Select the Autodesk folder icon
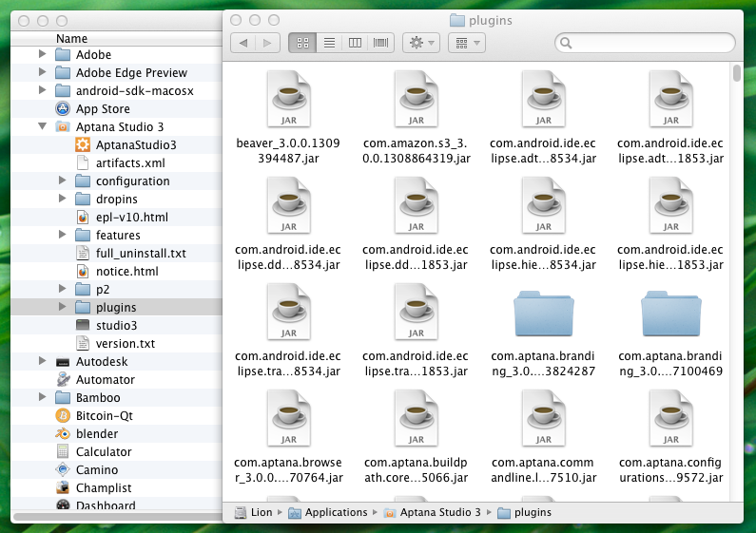The width and height of the screenshot is (756, 533). [x=63, y=361]
